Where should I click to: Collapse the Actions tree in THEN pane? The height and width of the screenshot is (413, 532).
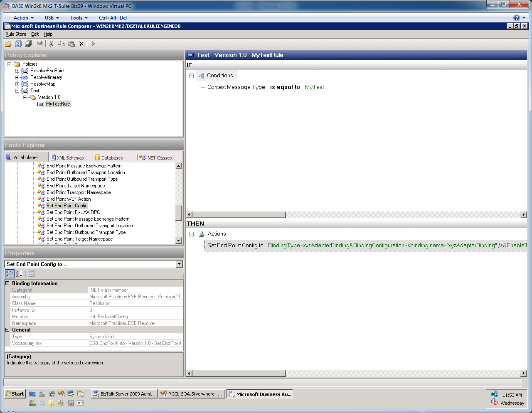coord(191,234)
